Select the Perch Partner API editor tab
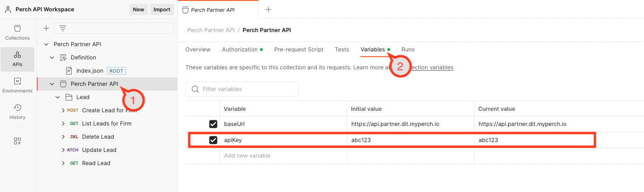The image size is (644, 192). point(218,9)
